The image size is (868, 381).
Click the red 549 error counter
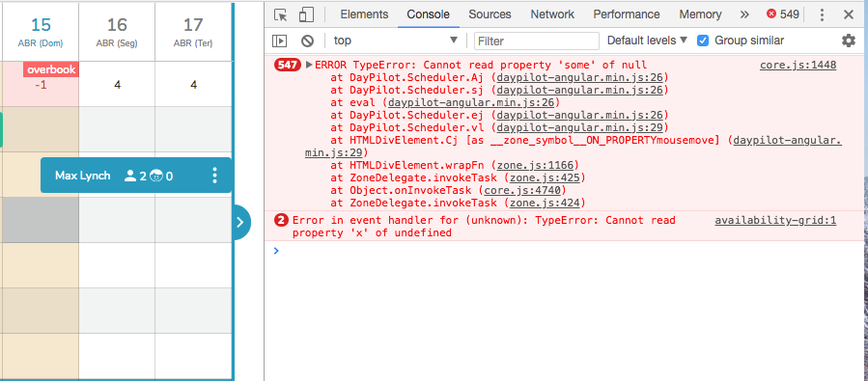coord(783,14)
